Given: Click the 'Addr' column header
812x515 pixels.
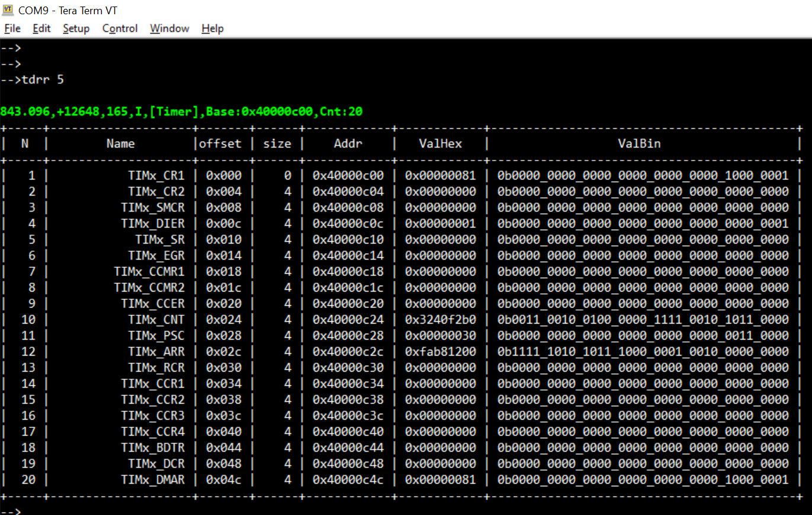Looking at the screenshot, I should [x=348, y=143].
